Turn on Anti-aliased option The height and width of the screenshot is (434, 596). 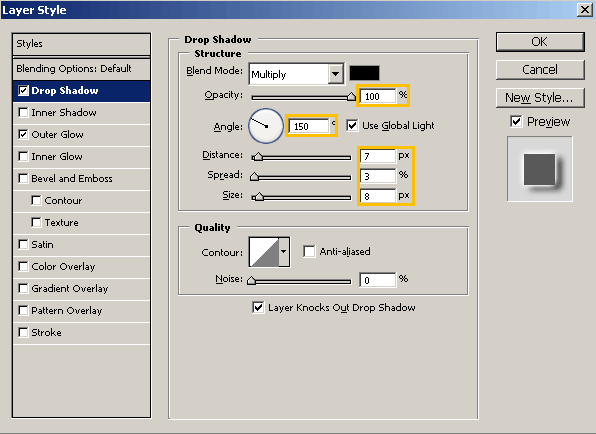309,251
